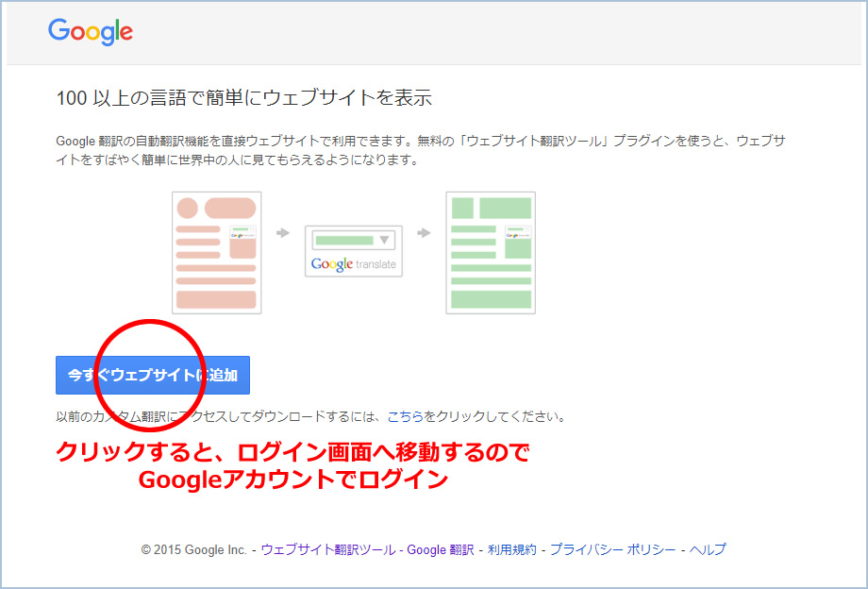Click the Google logo in the header

(x=91, y=31)
